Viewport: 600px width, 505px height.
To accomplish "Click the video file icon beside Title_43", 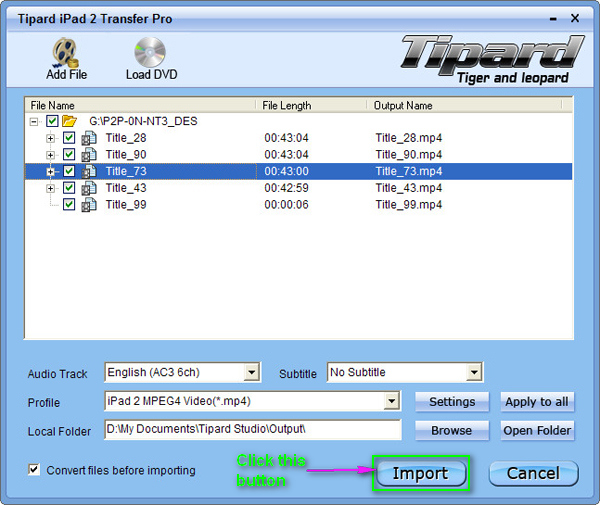I will 89,188.
